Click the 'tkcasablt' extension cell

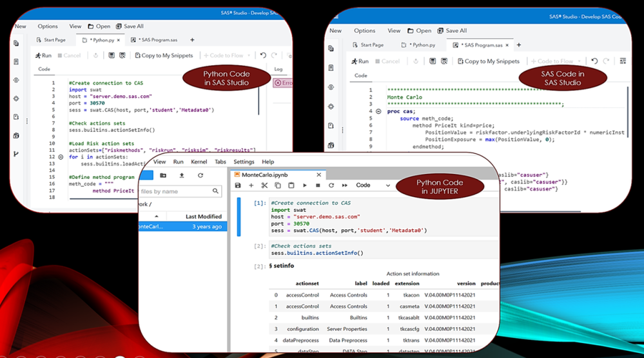pyautogui.click(x=409, y=317)
